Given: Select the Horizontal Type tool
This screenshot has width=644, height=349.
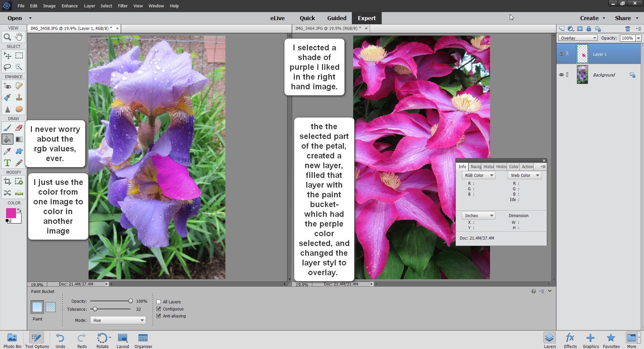Looking at the screenshot, I should point(7,163).
